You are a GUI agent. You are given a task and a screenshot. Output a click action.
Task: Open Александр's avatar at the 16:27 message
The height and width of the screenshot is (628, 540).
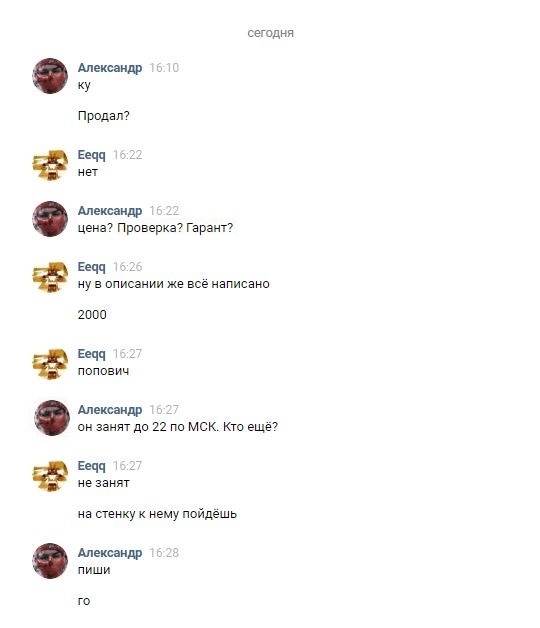coord(50,418)
